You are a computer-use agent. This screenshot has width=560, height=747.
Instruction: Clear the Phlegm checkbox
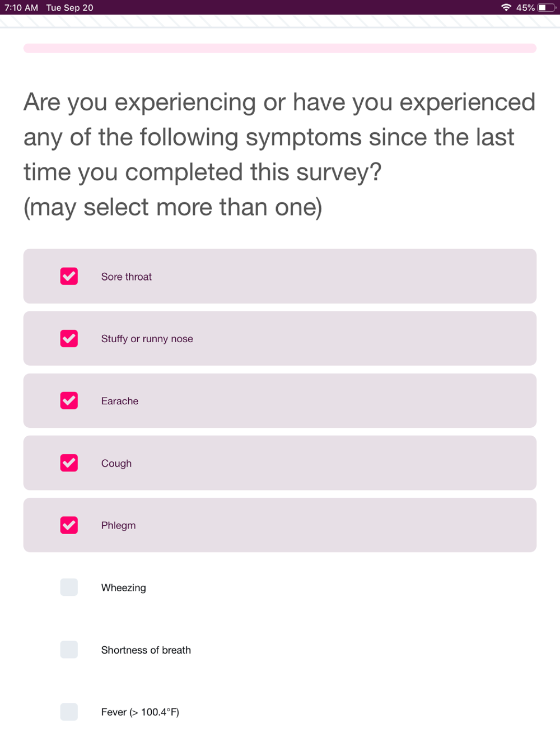point(69,525)
